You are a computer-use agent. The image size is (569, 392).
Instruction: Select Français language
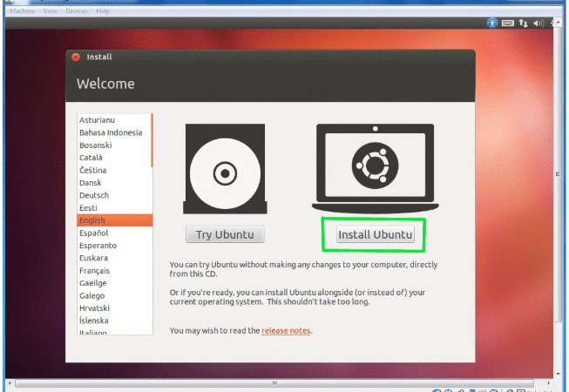point(114,271)
